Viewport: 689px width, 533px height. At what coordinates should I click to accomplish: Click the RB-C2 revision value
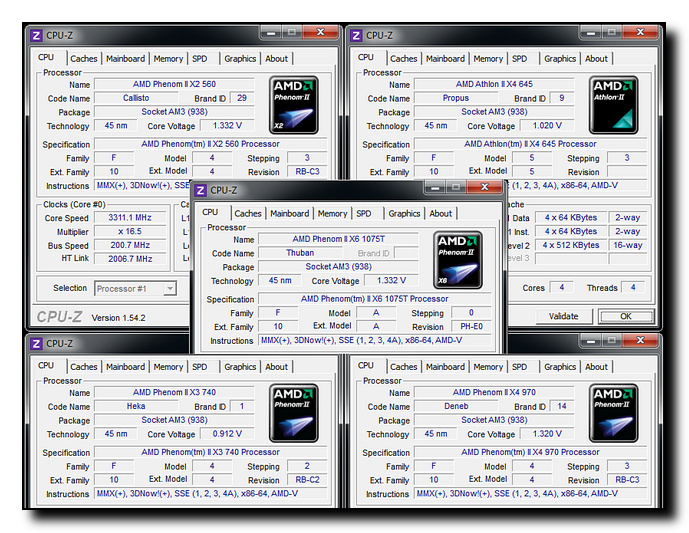click(307, 480)
